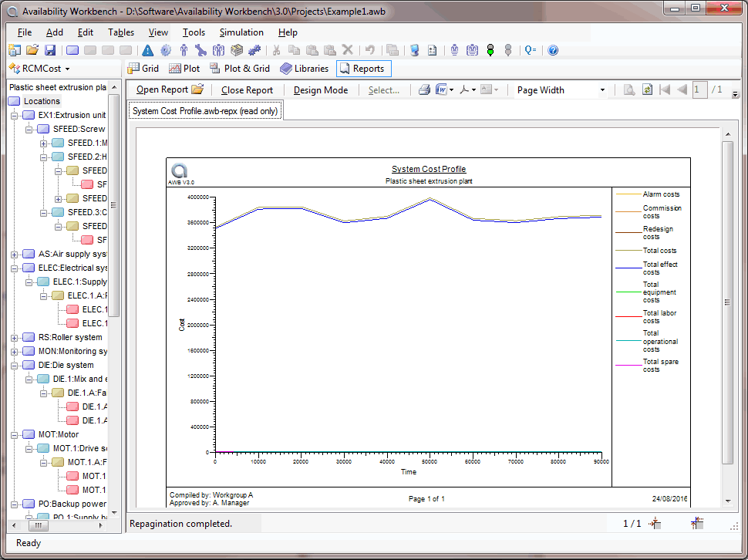Toggle Design Mode for the report
This screenshot has width=748, height=560.
pyautogui.click(x=321, y=90)
